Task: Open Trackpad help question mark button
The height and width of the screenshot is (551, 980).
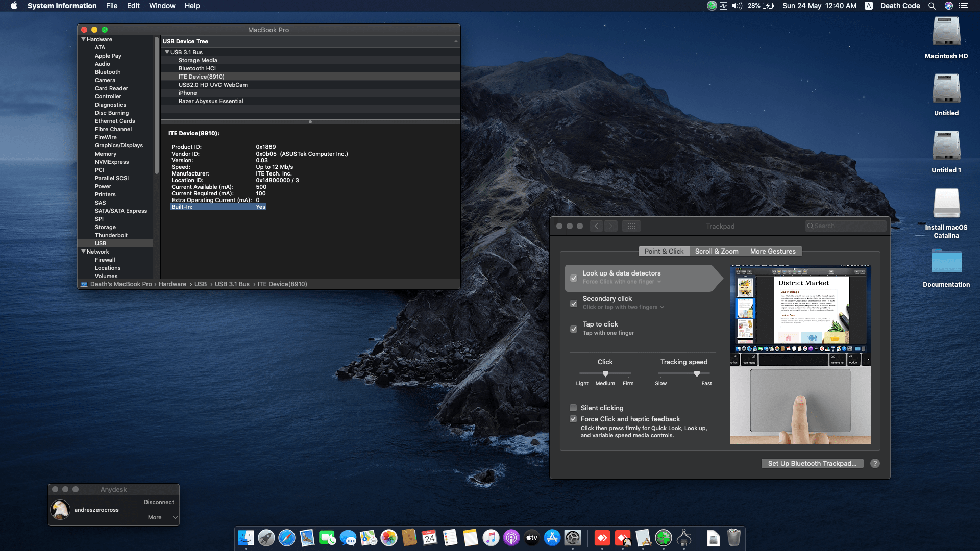Action: tap(875, 463)
